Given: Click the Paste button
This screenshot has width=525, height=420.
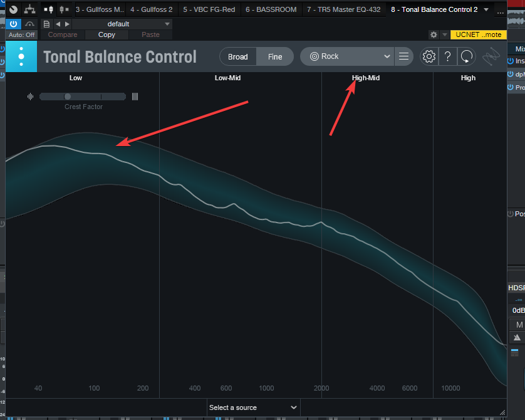Looking at the screenshot, I should (x=150, y=35).
